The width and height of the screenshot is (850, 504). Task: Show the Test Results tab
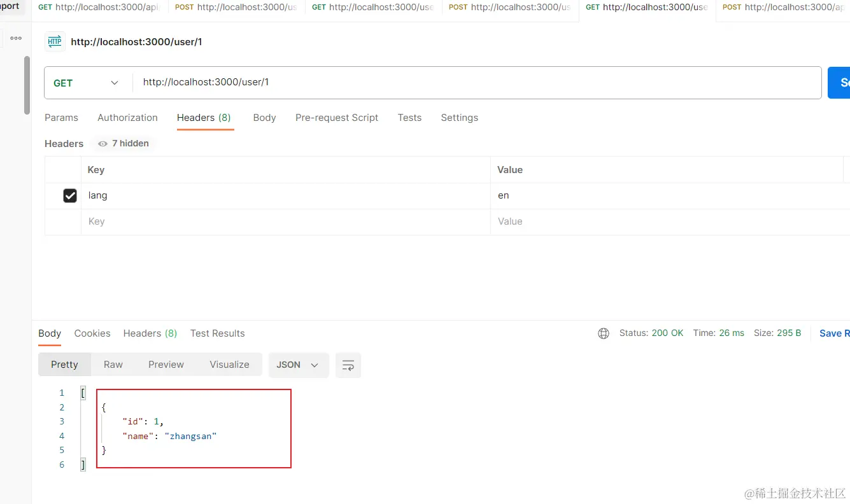point(217,333)
